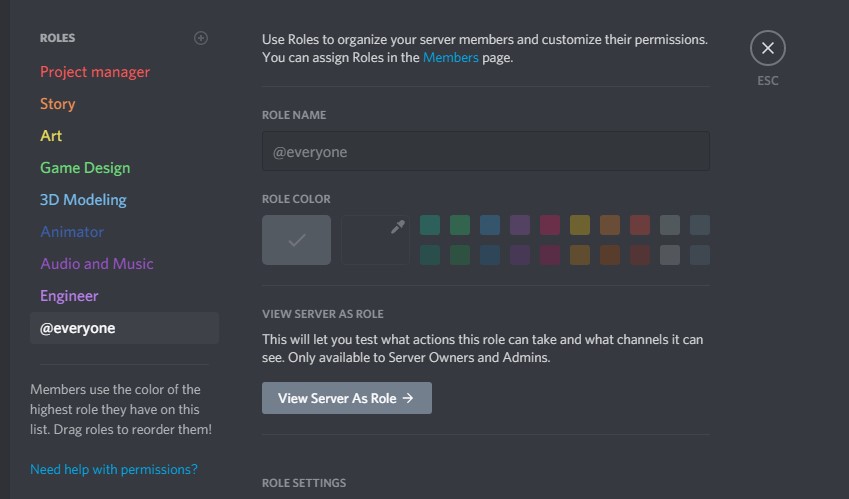Select the Audio and Music role

97,264
